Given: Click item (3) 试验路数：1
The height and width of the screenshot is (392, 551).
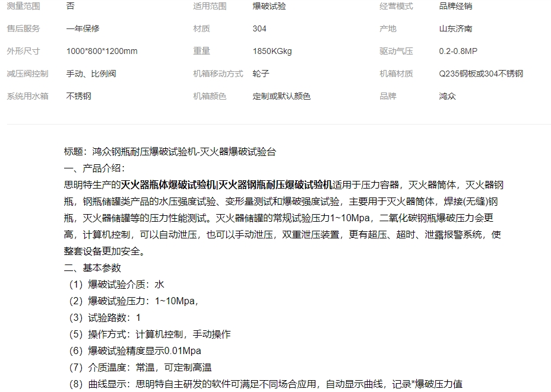Looking at the screenshot, I should point(104,317).
